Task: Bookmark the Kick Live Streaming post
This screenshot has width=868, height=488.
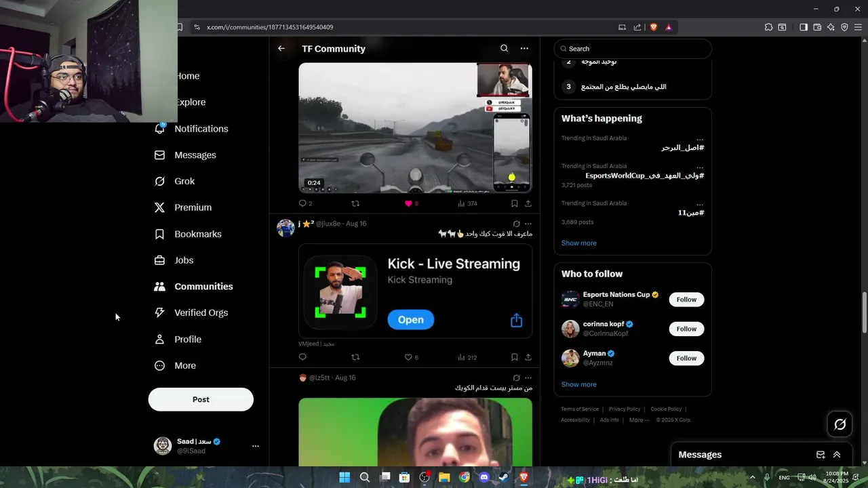Action: tap(515, 357)
